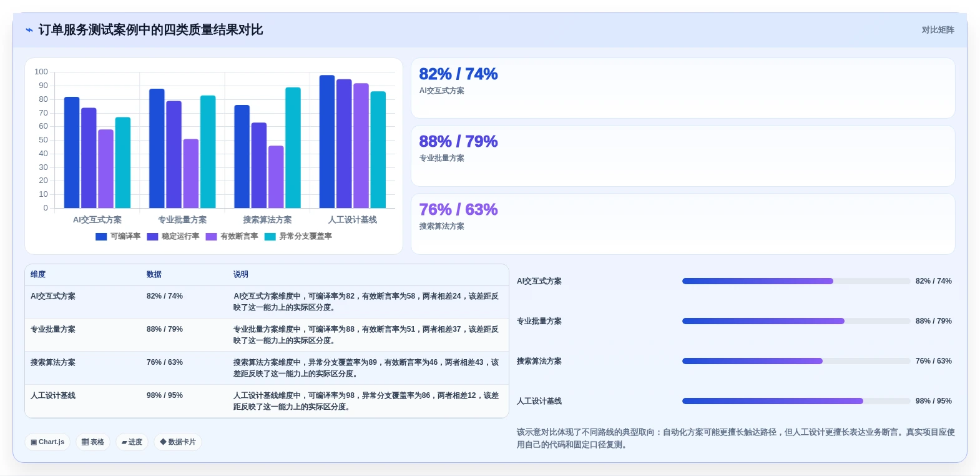Click the AI交互式方案 x-axis label in chart
Screen dimensions: 980x476
click(x=97, y=220)
